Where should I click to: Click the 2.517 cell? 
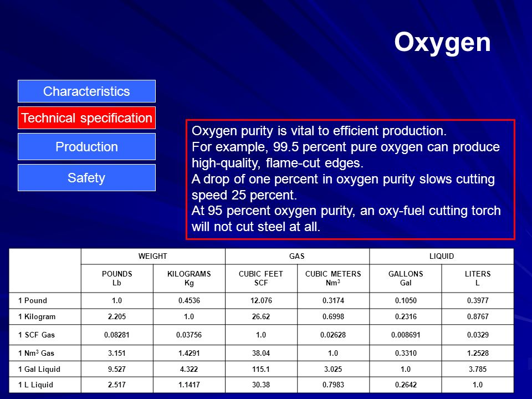[x=117, y=385]
